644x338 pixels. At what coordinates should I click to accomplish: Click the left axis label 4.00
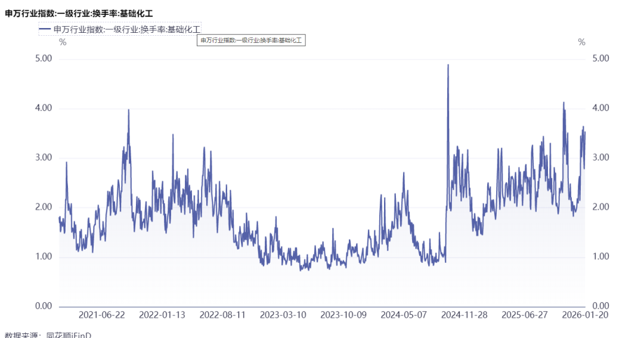[x=44, y=108]
